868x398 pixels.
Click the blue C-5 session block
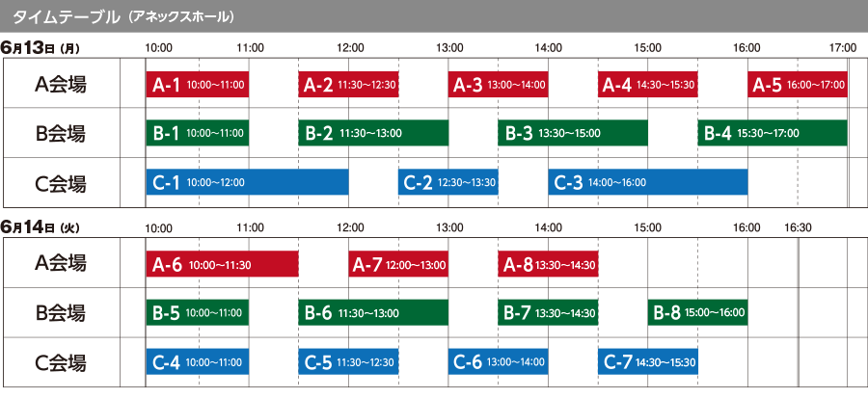tap(348, 362)
